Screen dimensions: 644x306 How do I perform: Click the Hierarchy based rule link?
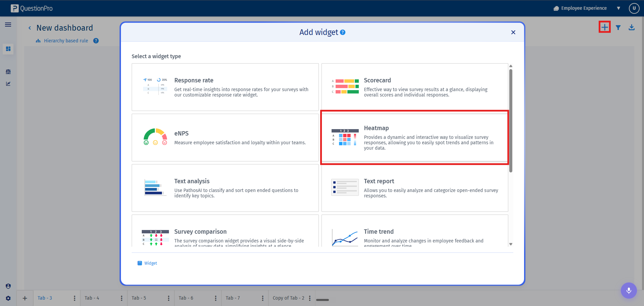coord(66,41)
